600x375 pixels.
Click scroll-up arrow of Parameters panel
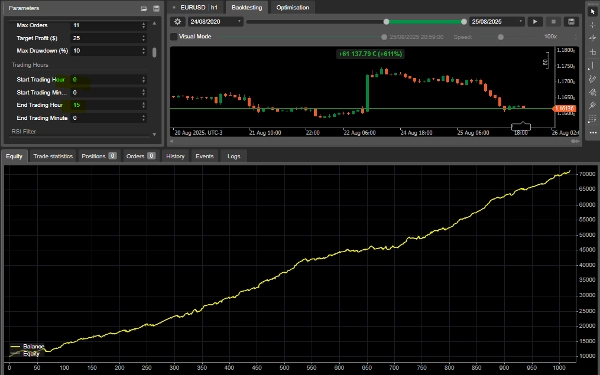pyautogui.click(x=154, y=23)
